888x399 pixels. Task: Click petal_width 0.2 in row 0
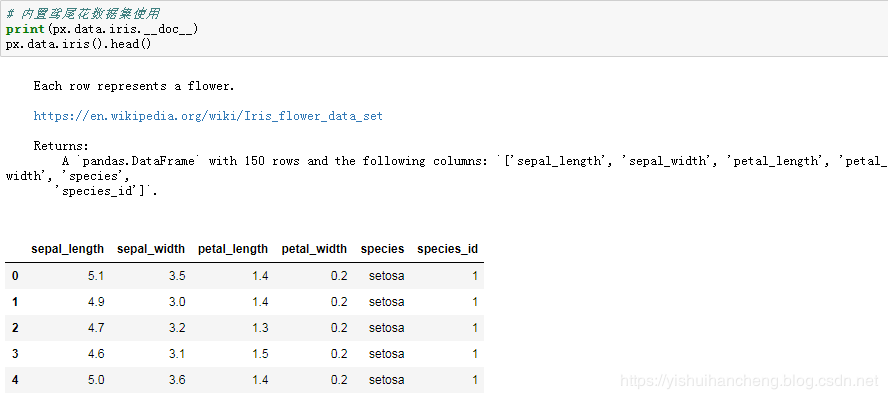click(x=339, y=276)
